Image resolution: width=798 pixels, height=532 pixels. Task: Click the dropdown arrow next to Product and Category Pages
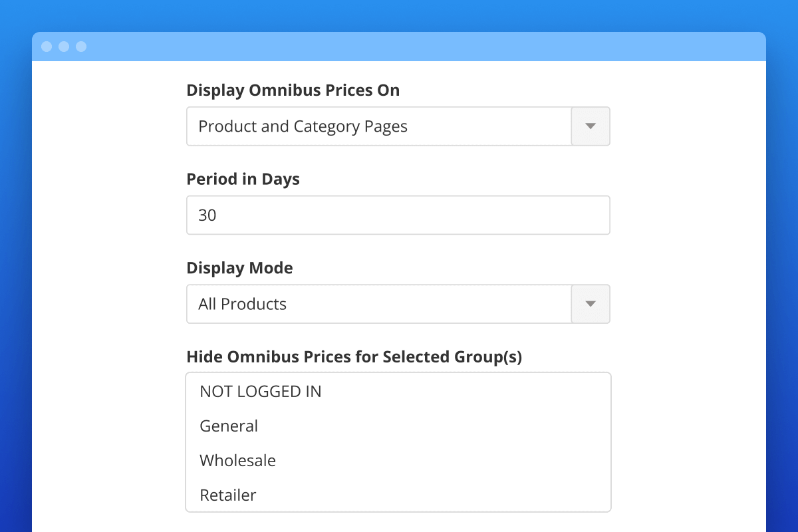[x=591, y=126]
